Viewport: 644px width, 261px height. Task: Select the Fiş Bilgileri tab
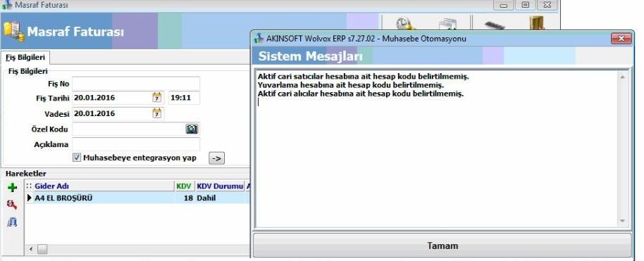[25, 58]
